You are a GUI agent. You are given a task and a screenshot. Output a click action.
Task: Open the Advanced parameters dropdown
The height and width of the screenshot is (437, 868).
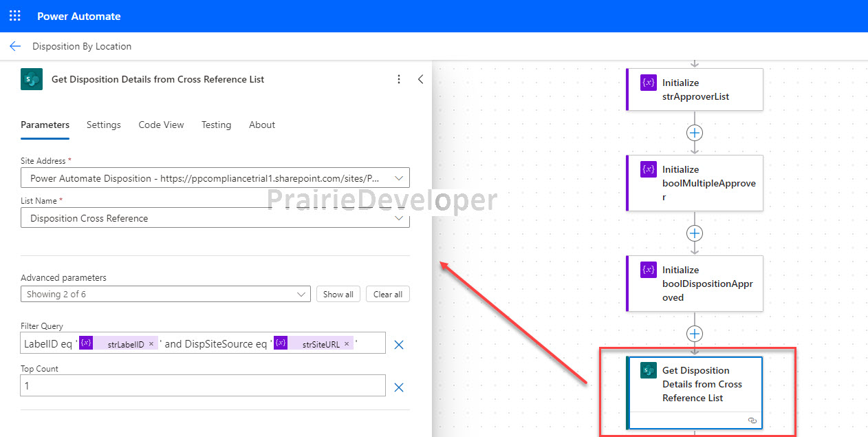click(165, 295)
